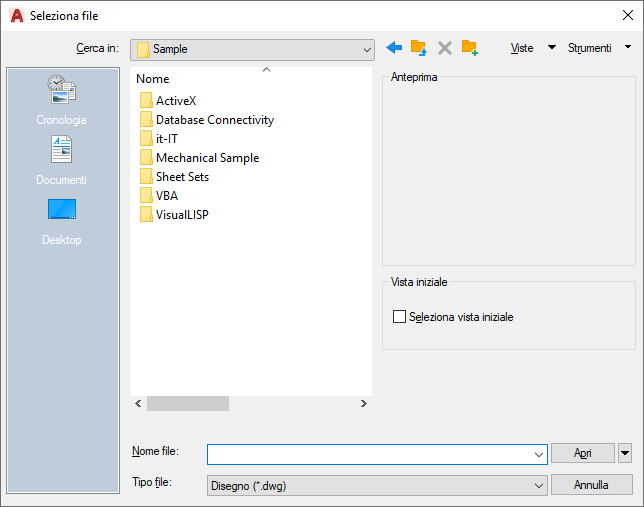The width and height of the screenshot is (644, 507).
Task: Select the ActiveX folder name
Action: coord(176,101)
